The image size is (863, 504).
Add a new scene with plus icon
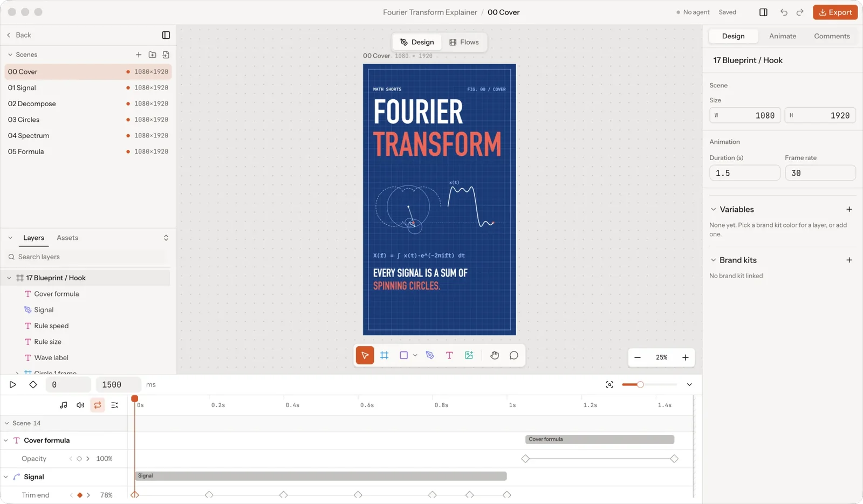[139, 54]
